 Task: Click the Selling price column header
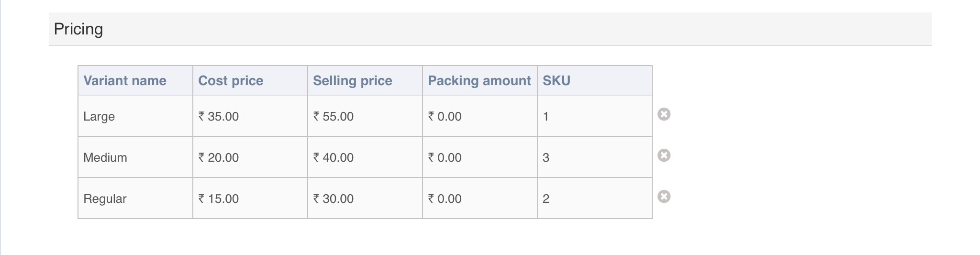(353, 80)
